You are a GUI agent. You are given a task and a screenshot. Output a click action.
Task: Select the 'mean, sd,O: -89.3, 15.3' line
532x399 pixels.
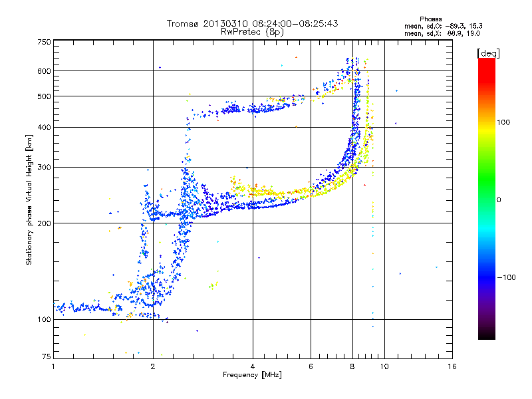444,26
